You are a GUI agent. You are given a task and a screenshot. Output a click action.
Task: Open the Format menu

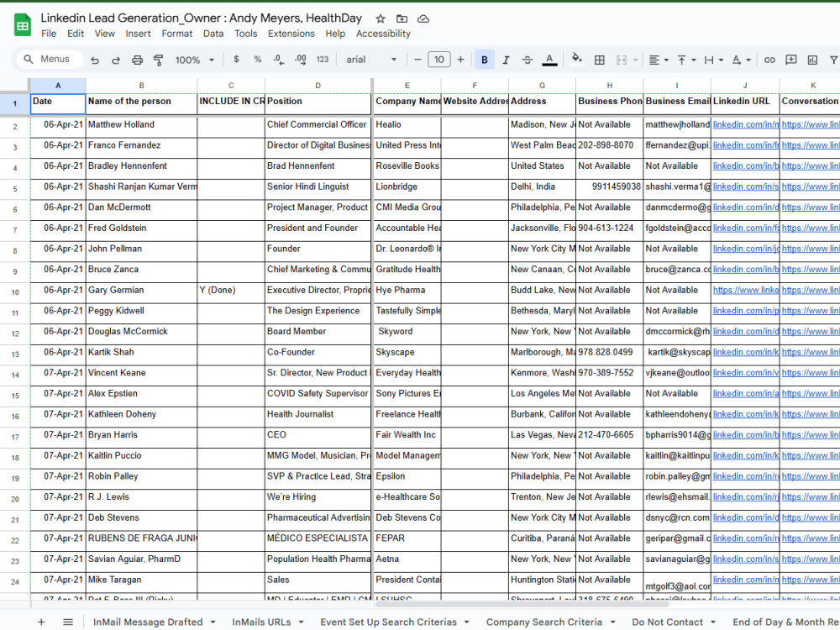(x=176, y=34)
